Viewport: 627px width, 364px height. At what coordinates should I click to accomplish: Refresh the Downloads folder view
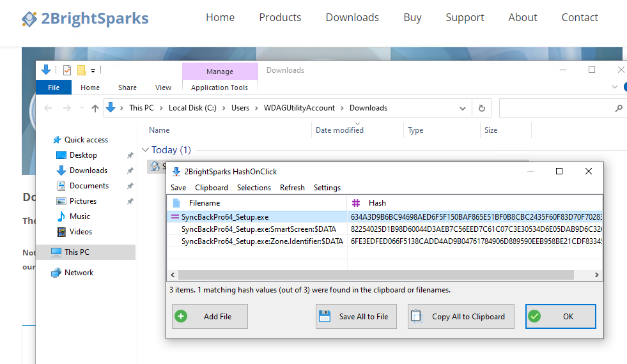point(482,109)
